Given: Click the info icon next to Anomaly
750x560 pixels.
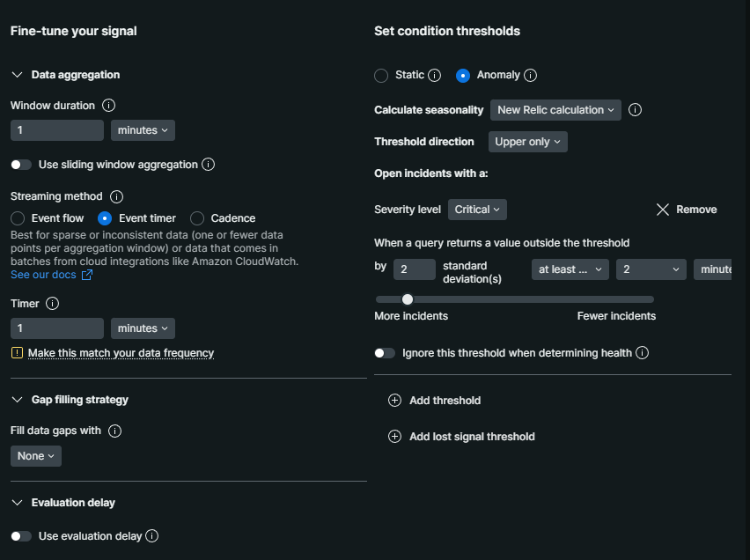Looking at the screenshot, I should pos(530,76).
